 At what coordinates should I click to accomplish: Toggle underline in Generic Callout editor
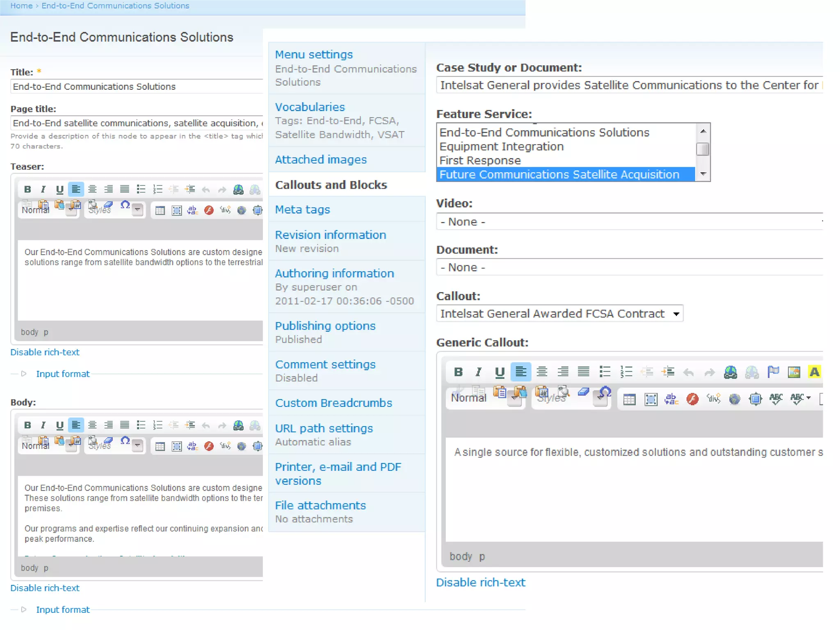point(499,372)
